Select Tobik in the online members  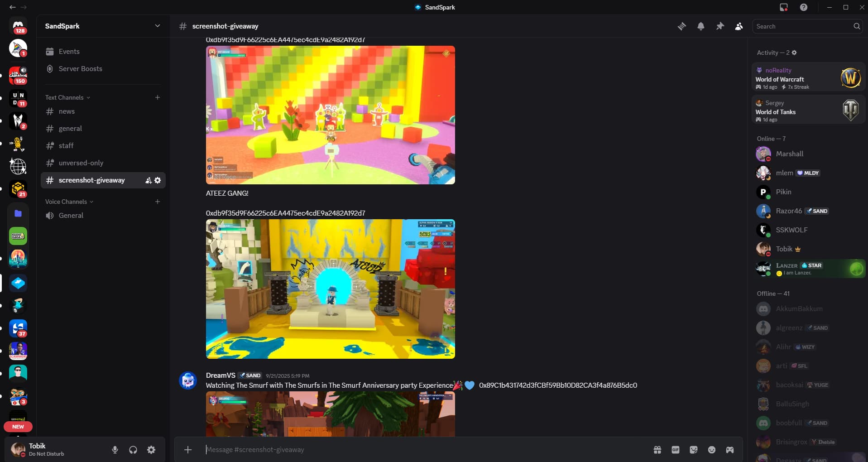tap(808, 249)
